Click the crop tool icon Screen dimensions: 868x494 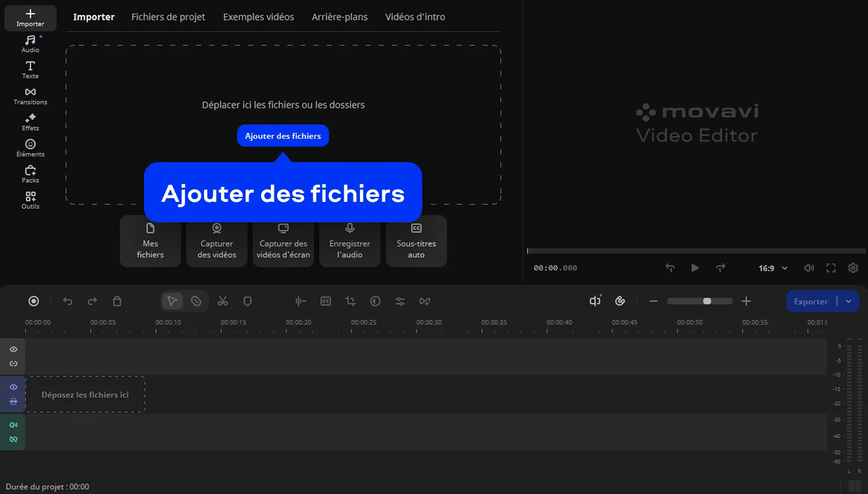[350, 301]
